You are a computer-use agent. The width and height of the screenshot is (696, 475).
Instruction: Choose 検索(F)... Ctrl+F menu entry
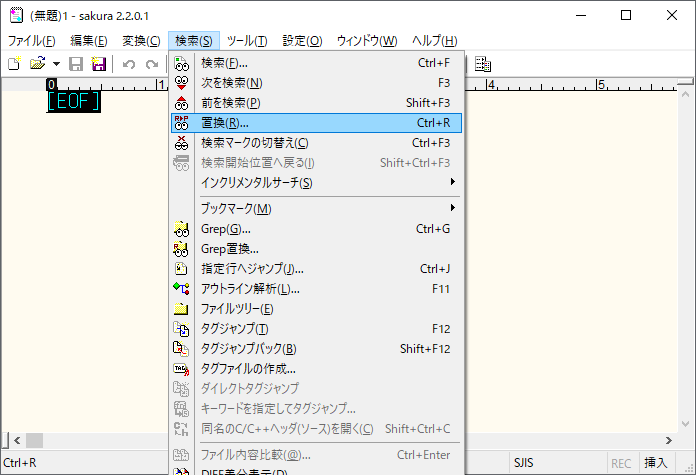point(316,63)
